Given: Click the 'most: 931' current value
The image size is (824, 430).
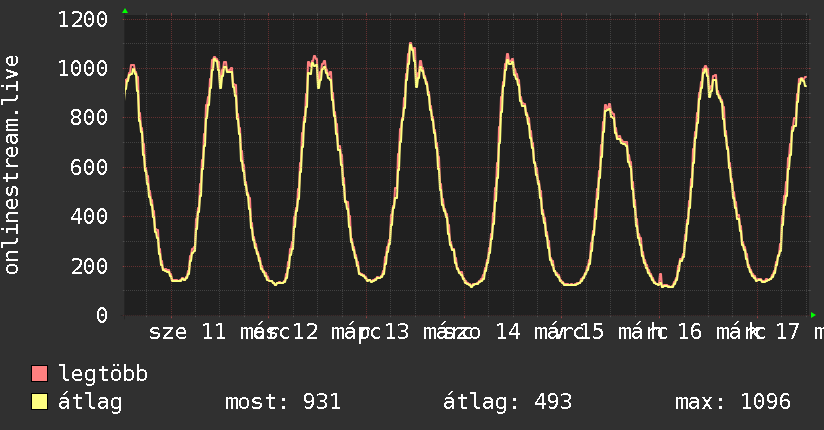Looking at the screenshot, I should 281,402.
